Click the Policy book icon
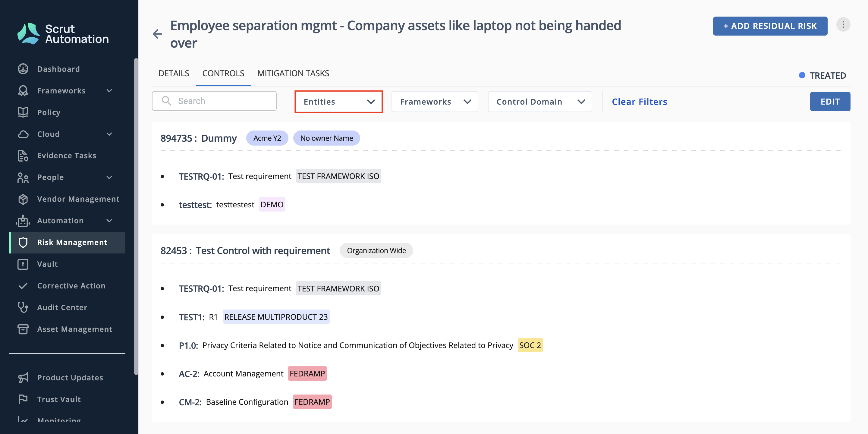The image size is (868, 434). tap(23, 112)
